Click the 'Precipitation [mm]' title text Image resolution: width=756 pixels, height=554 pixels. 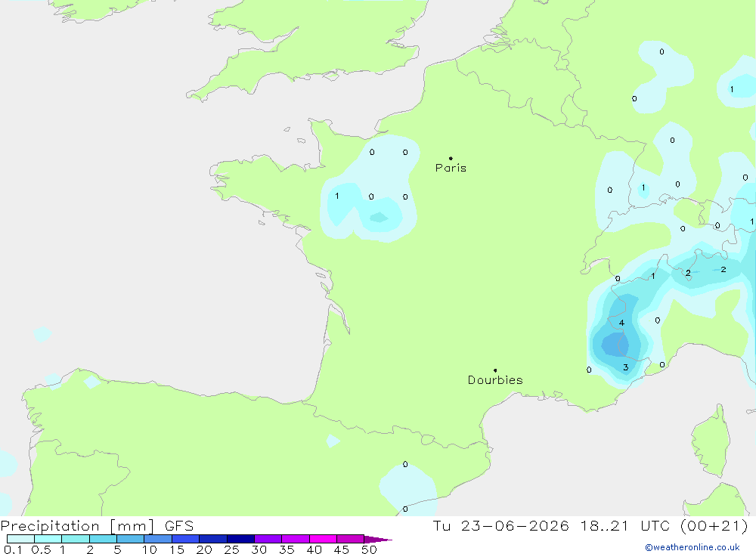pyautogui.click(x=77, y=525)
